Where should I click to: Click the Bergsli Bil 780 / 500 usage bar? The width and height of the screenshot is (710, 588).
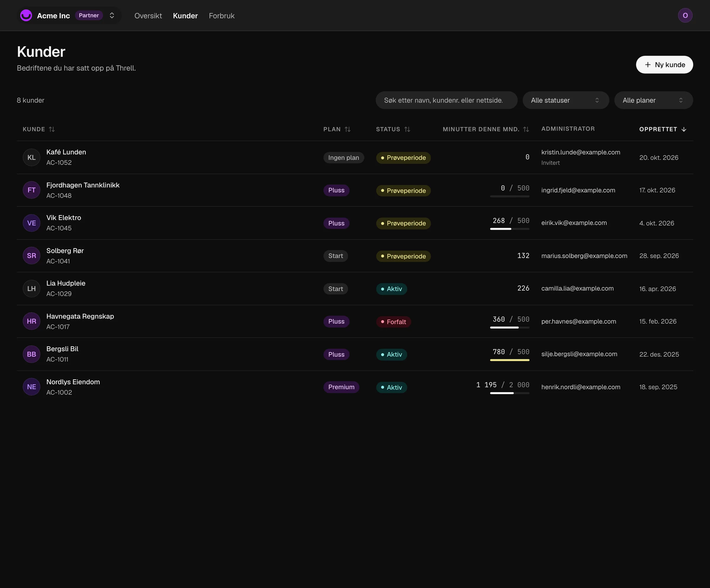(509, 360)
